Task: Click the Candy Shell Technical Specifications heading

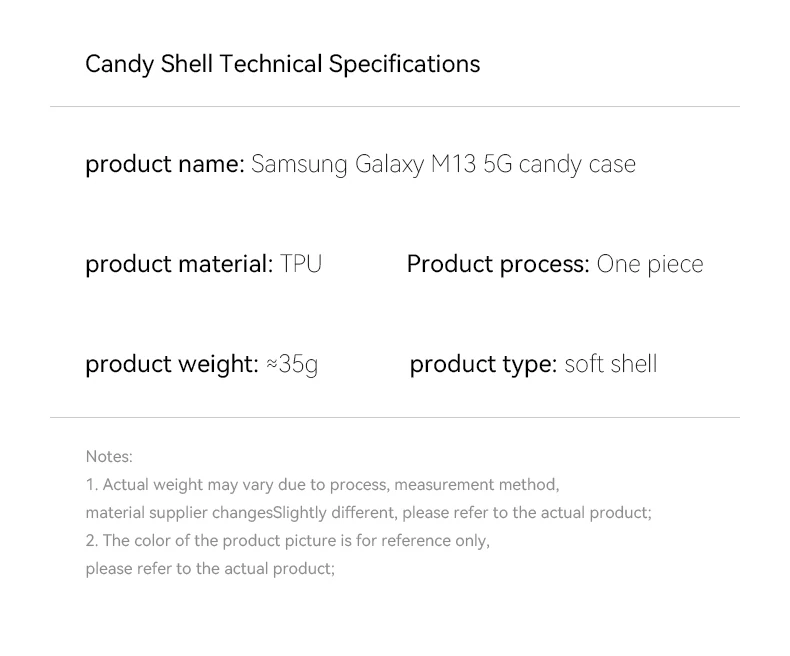Action: (282, 64)
